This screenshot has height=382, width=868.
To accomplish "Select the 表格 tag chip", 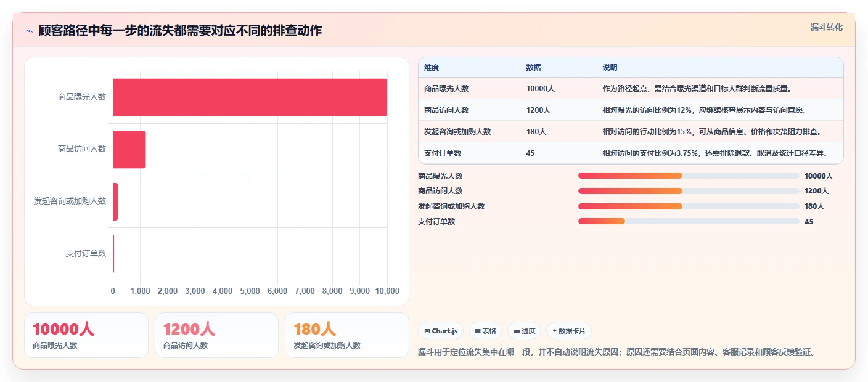I will pyautogui.click(x=485, y=331).
